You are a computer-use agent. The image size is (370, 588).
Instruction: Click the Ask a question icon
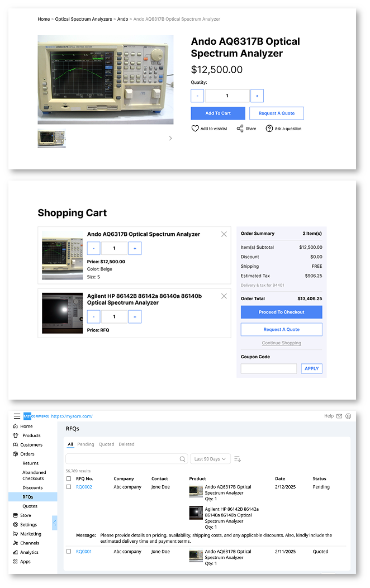click(x=269, y=129)
